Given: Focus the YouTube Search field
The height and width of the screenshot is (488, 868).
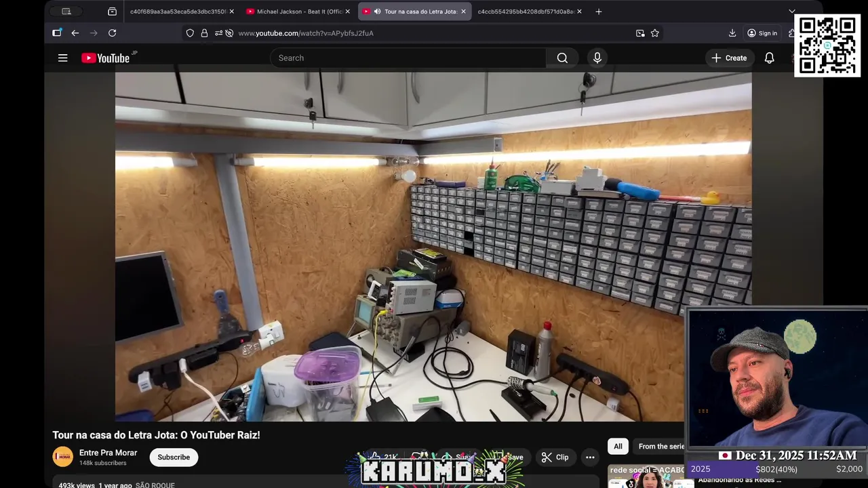Looking at the screenshot, I should 408,58.
